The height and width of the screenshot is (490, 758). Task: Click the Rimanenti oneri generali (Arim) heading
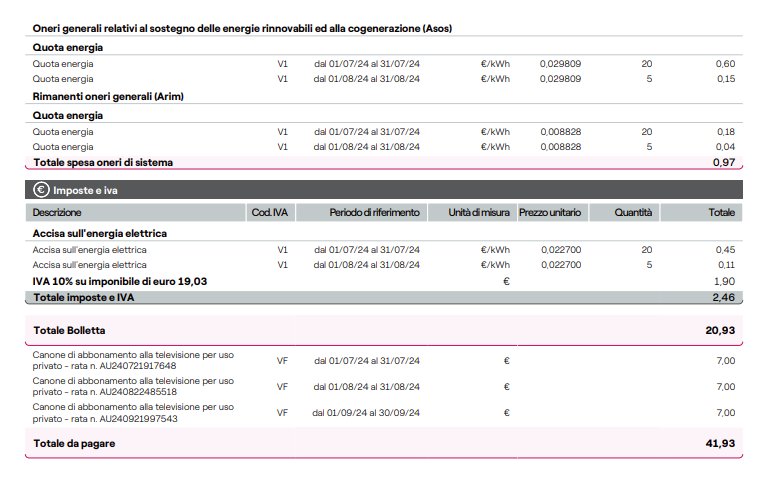tap(110, 96)
